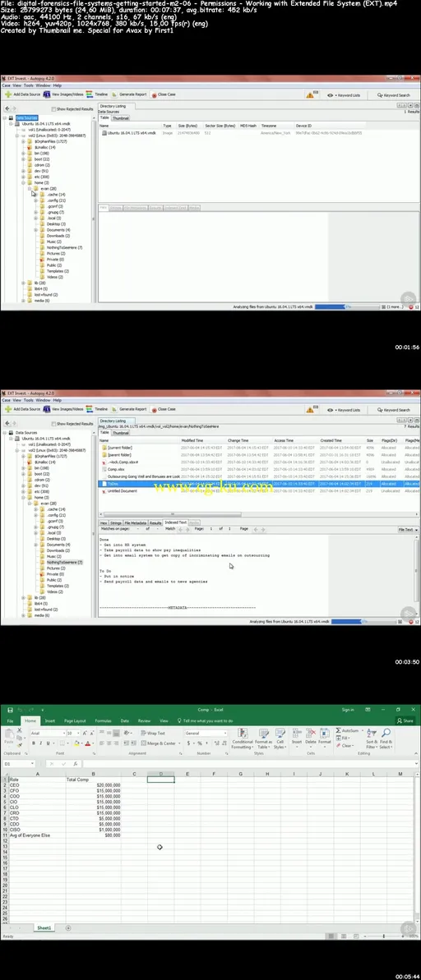Open the Formulas ribbon tab in Excel
The width and height of the screenshot is (421, 980).
tap(104, 720)
